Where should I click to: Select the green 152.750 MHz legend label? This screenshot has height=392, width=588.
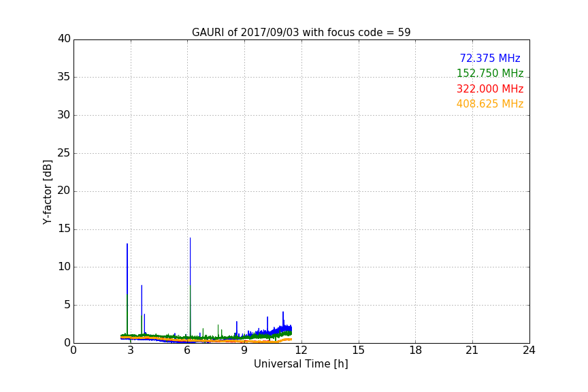click(x=490, y=73)
